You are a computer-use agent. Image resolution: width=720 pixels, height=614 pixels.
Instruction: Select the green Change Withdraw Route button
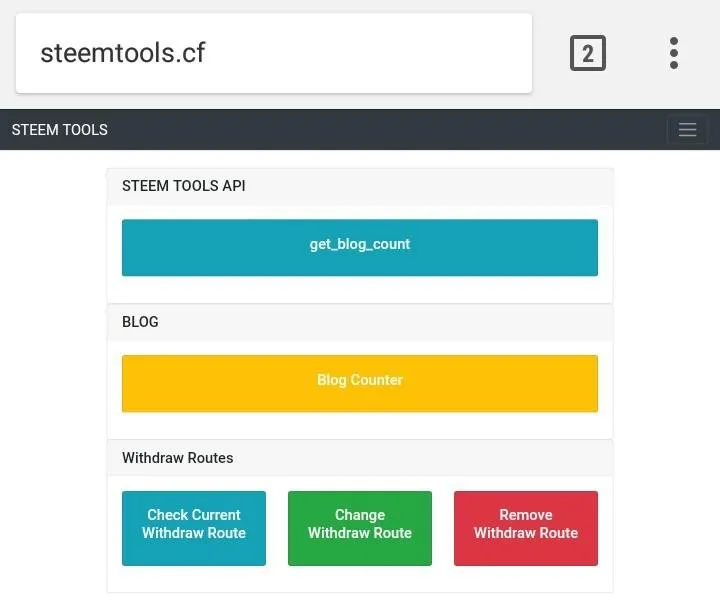coord(360,528)
